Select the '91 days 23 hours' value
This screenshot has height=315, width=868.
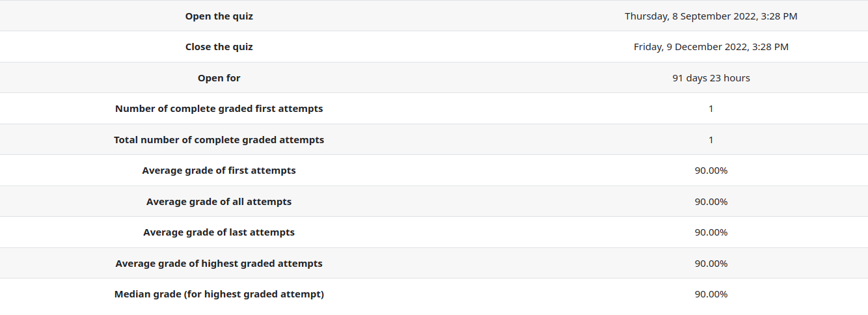click(711, 78)
